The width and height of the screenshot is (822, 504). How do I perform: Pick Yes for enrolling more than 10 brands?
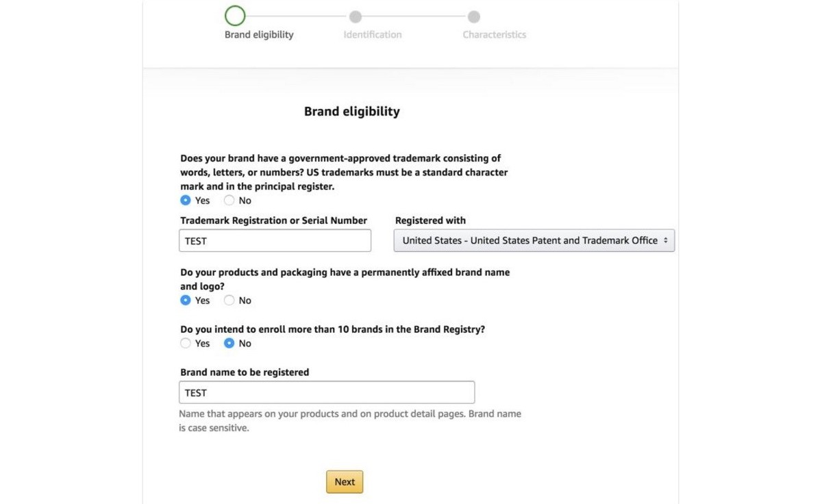tap(186, 344)
